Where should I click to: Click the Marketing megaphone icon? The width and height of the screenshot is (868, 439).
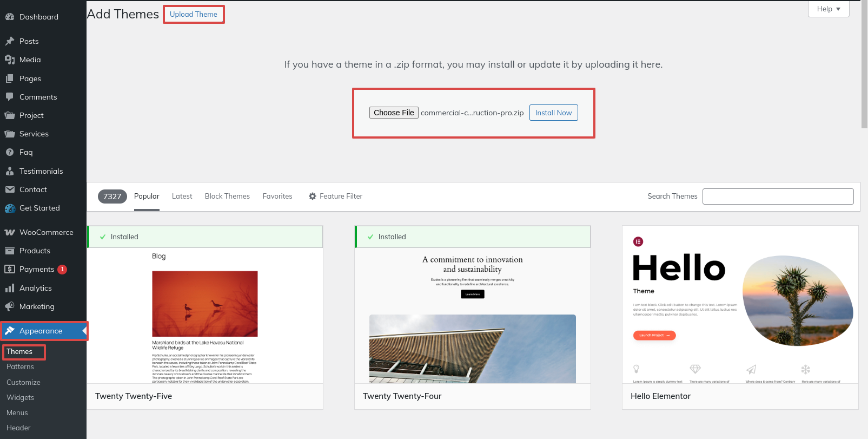tap(10, 306)
